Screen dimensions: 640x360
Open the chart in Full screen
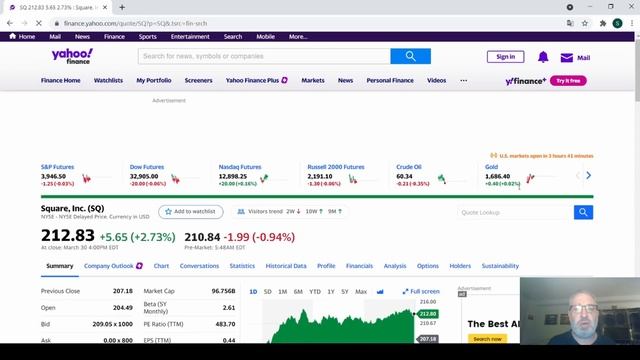point(421,291)
